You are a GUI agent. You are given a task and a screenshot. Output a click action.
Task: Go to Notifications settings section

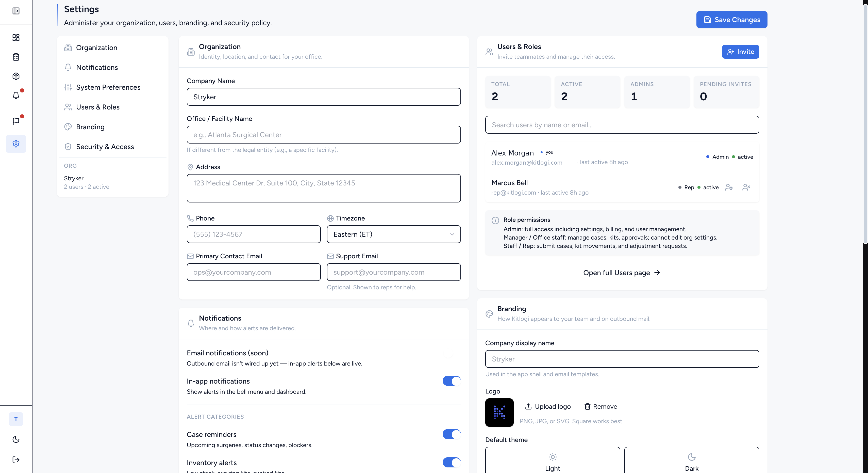(112, 68)
